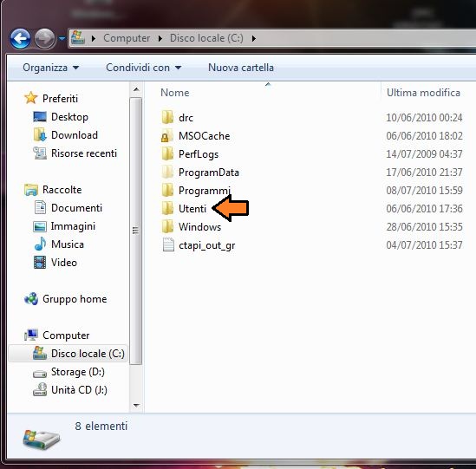Select the locked MSOCache folder icon
The width and height of the screenshot is (476, 469).
point(167,136)
